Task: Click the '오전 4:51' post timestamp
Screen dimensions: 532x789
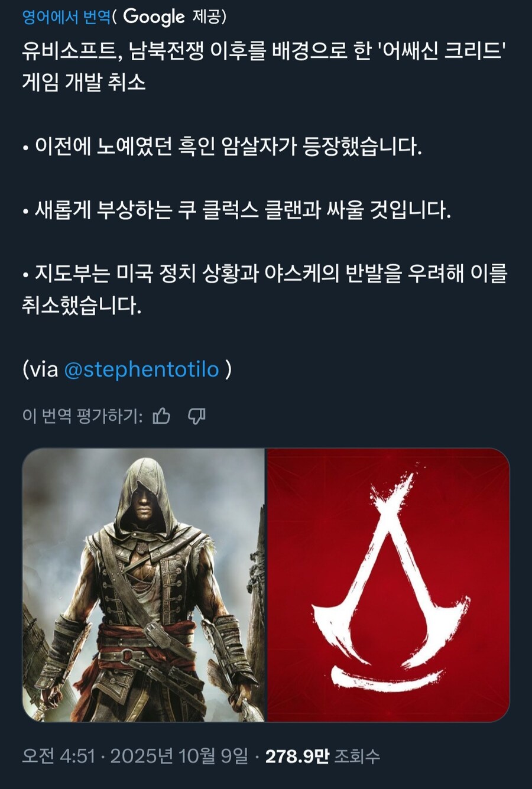Action: point(59,756)
